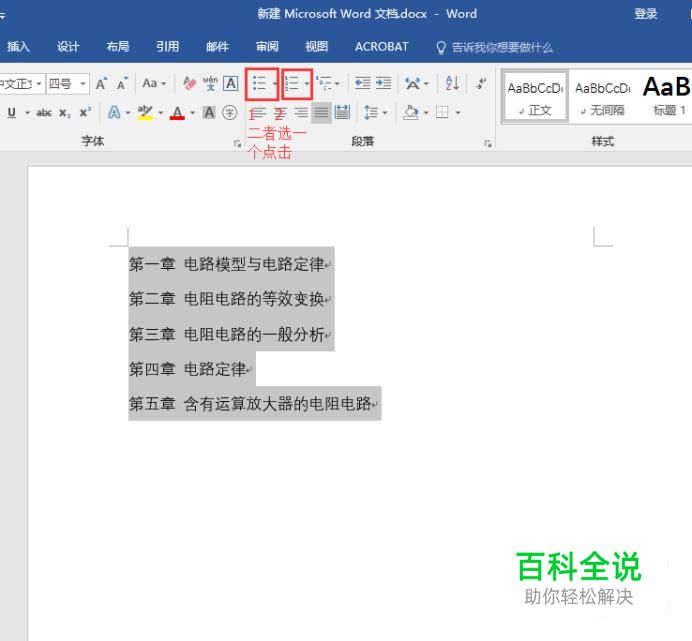Expand the Multilevel list dropdown arrow
692x641 pixels.
[x=338, y=83]
